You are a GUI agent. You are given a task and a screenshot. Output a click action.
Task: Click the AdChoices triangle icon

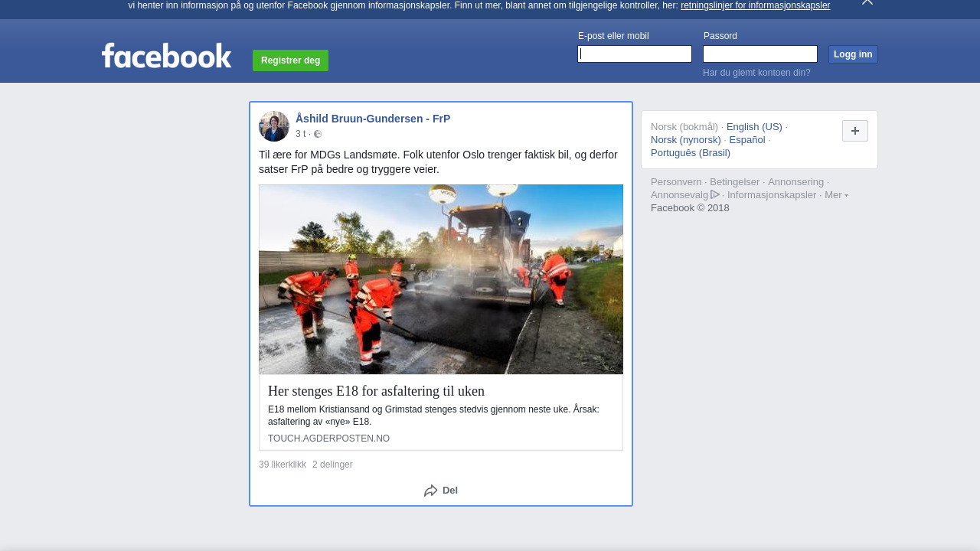715,194
